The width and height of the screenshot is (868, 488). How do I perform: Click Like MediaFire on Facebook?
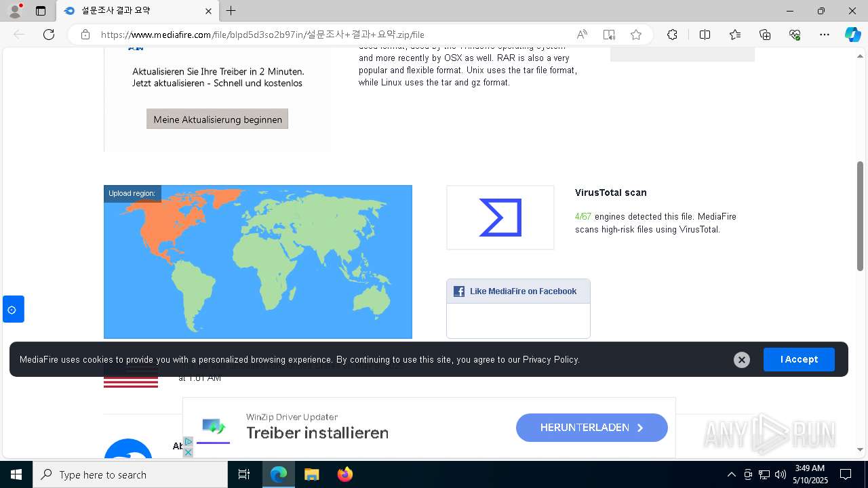[x=523, y=291]
